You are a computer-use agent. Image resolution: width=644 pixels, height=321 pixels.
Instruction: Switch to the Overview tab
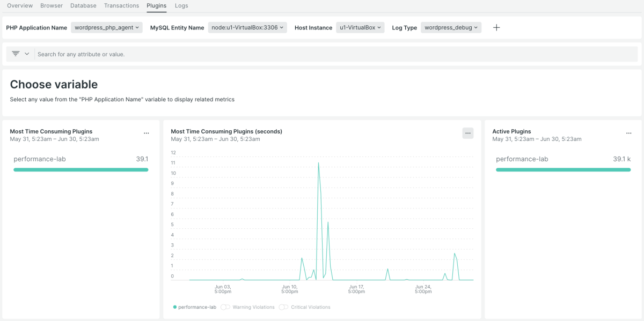(20, 6)
